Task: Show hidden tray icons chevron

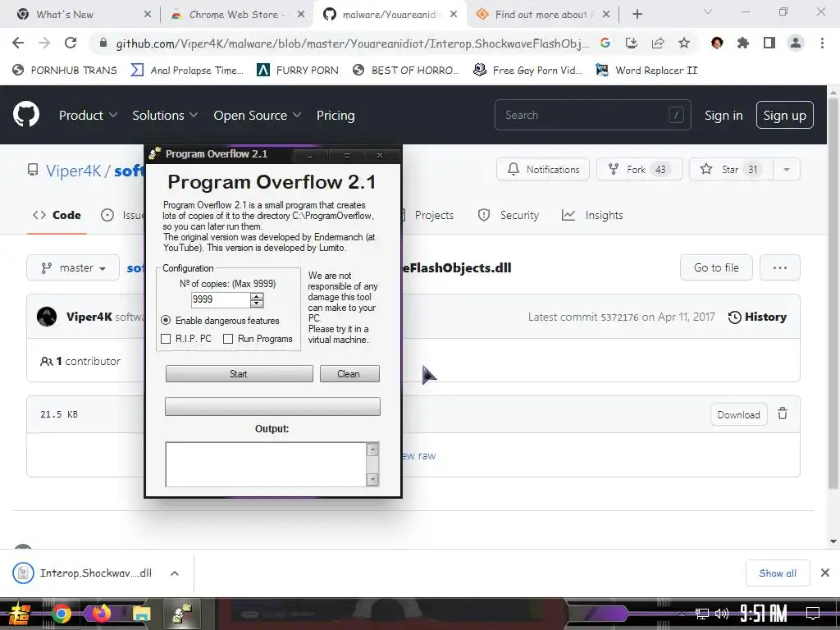Action: [682, 614]
